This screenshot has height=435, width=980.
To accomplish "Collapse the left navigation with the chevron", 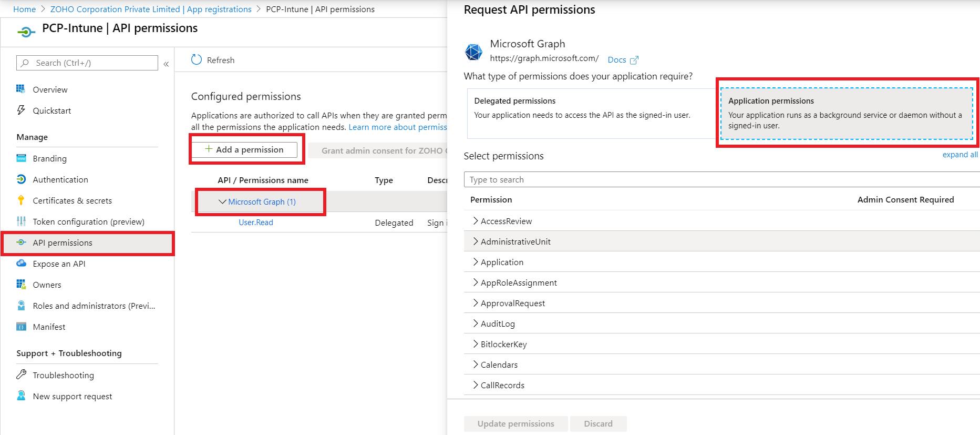I will click(166, 63).
